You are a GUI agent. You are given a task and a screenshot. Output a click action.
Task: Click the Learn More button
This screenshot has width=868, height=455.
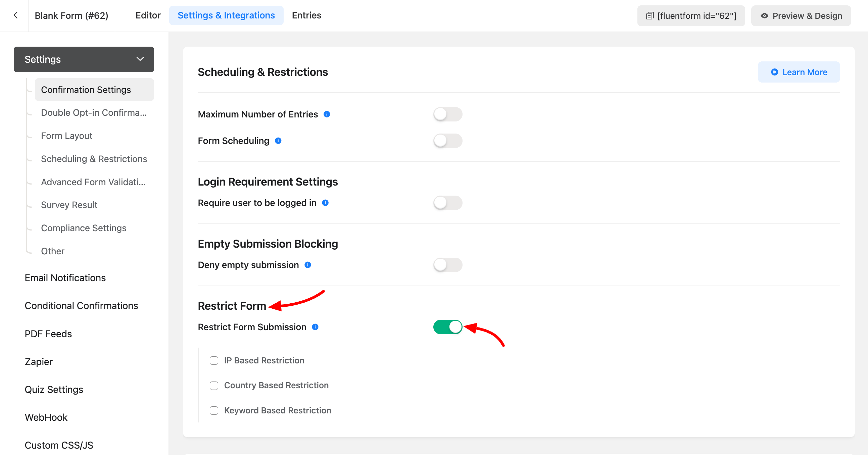799,72
